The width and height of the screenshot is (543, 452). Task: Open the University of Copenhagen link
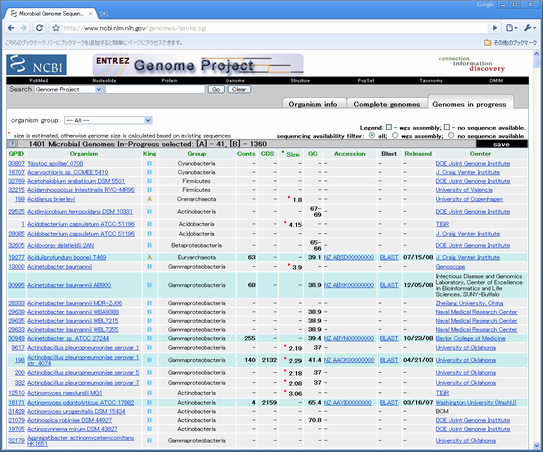(x=469, y=199)
